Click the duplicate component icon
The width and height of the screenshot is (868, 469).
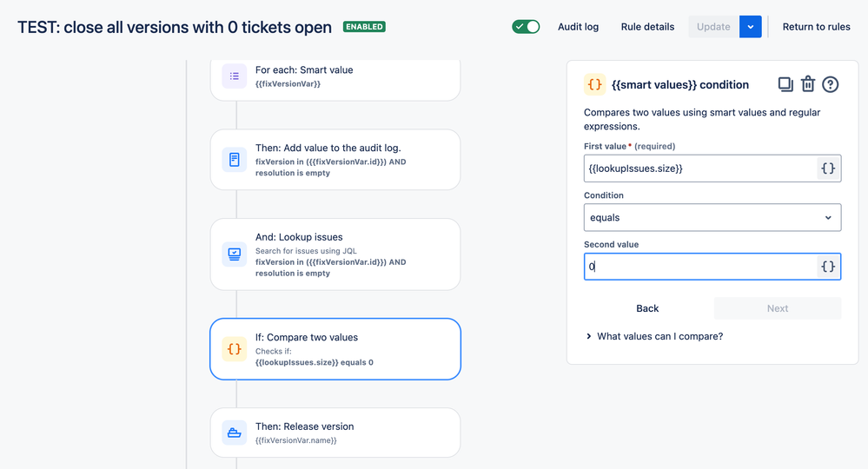(785, 84)
